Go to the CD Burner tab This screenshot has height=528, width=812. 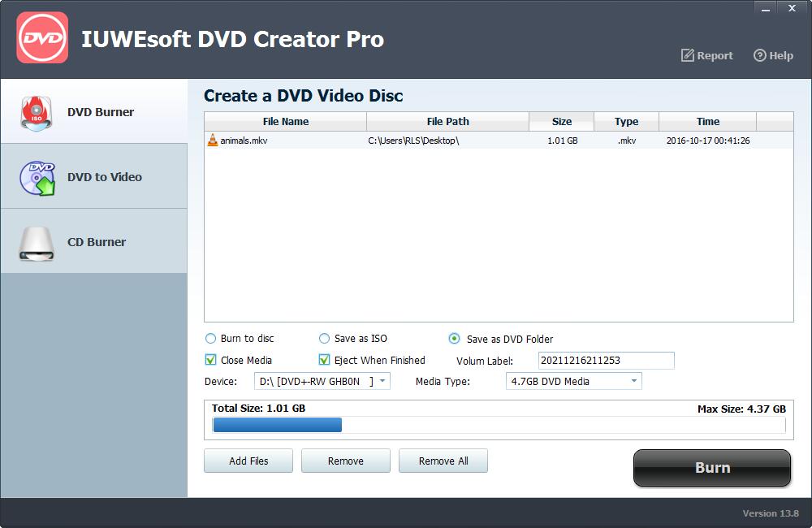pos(93,241)
